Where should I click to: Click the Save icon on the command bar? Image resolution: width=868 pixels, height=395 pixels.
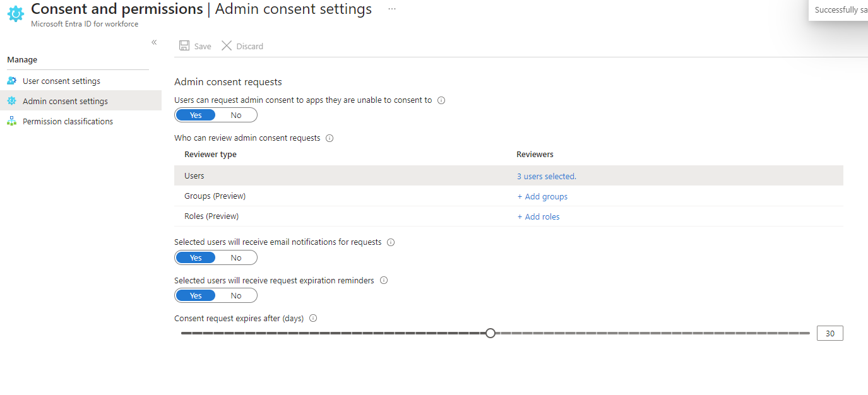[184, 45]
